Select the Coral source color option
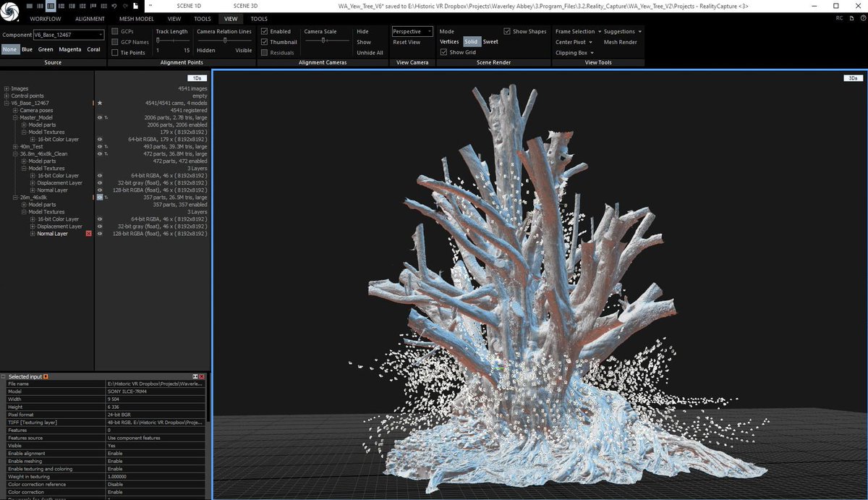Screen dimensions: 868x500 pos(93,49)
